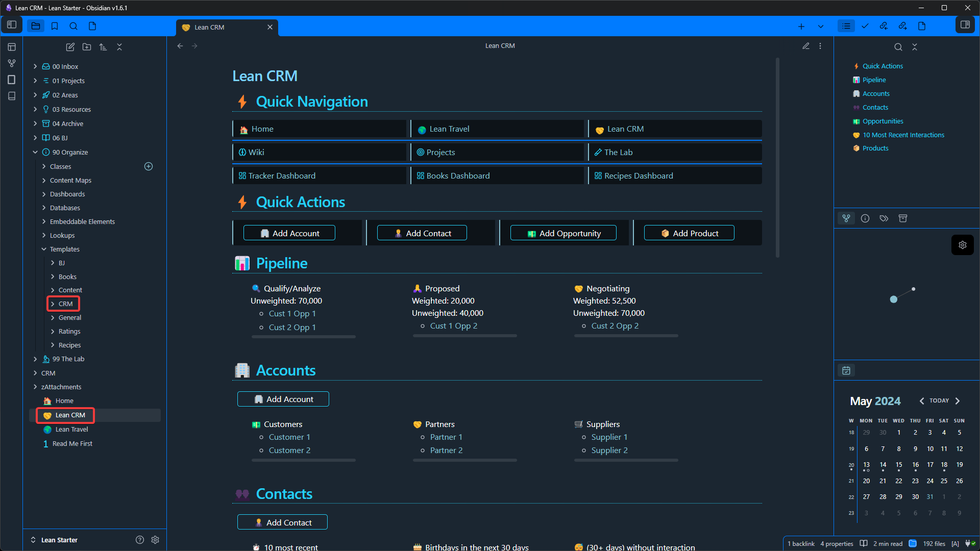Select May 15 in the calendar
This screenshot has height=551, width=980.
(x=899, y=465)
